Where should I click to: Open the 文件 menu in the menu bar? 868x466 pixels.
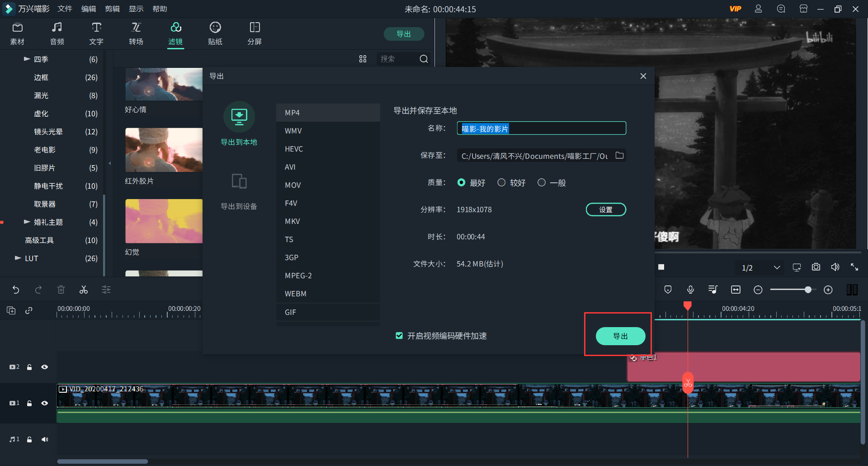65,9
